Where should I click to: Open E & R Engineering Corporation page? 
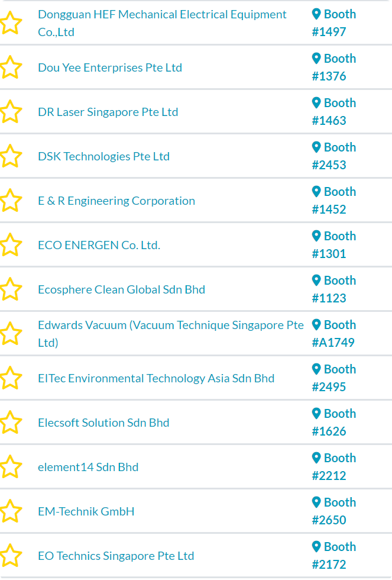[116, 201]
